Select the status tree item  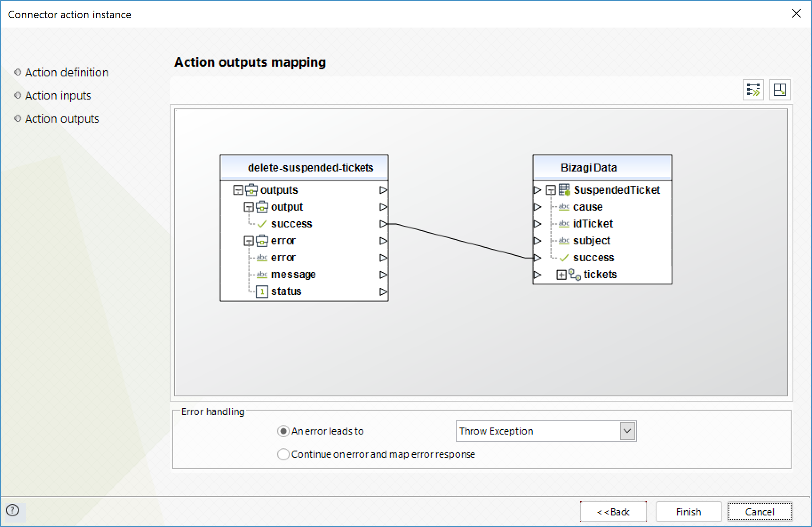(x=286, y=291)
